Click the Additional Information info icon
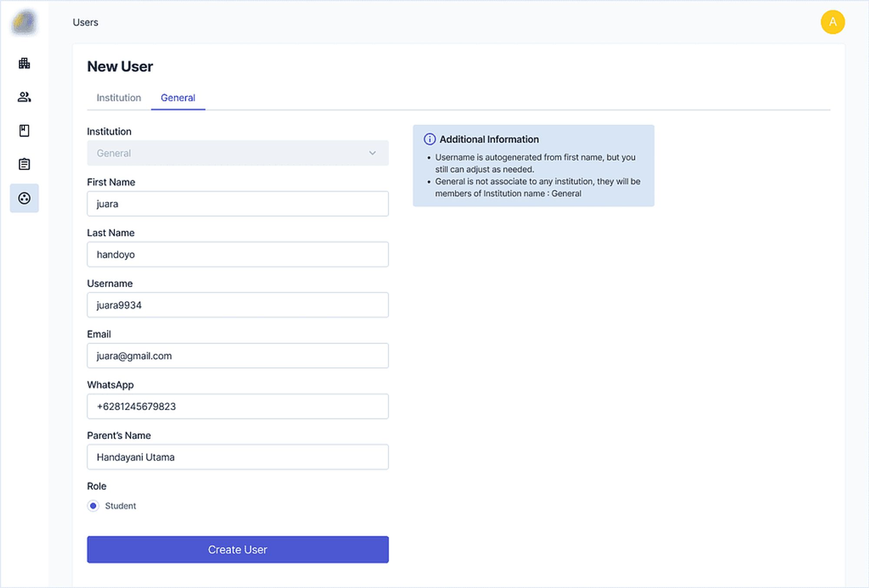Screen dimensions: 869x588 [430, 139]
